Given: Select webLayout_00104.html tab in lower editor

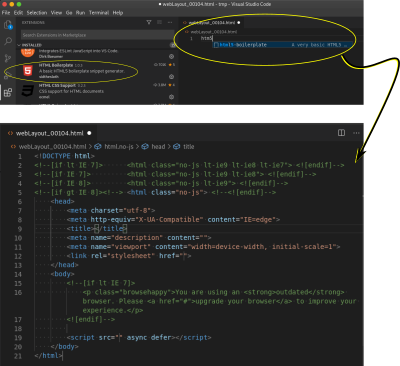Looking at the screenshot, I should tap(49, 133).
